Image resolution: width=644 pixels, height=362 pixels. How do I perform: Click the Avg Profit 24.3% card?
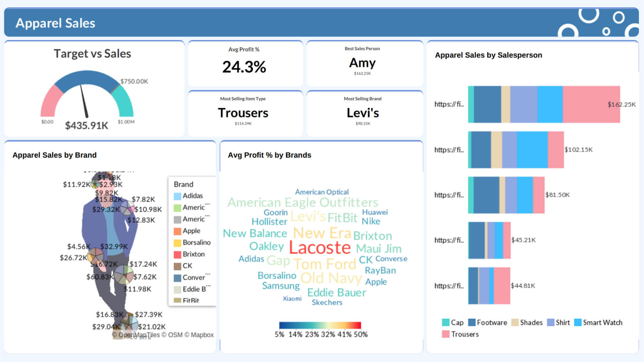coord(245,63)
